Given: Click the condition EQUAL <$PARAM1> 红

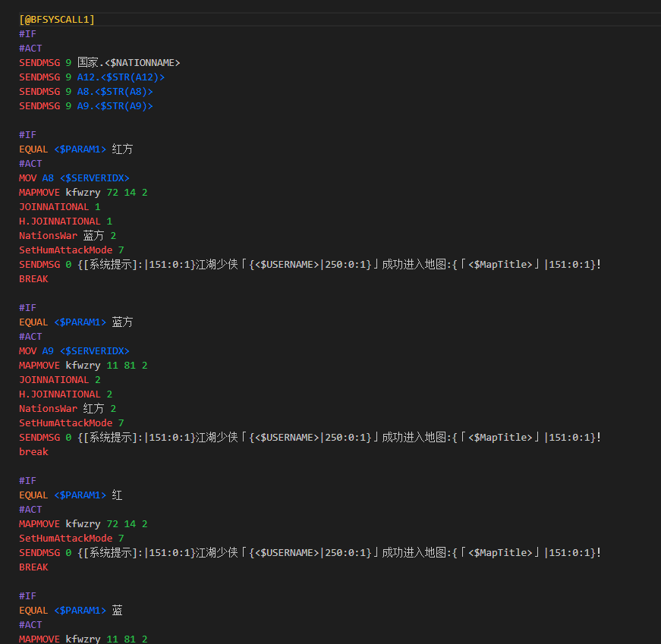Looking at the screenshot, I should 71,495.
